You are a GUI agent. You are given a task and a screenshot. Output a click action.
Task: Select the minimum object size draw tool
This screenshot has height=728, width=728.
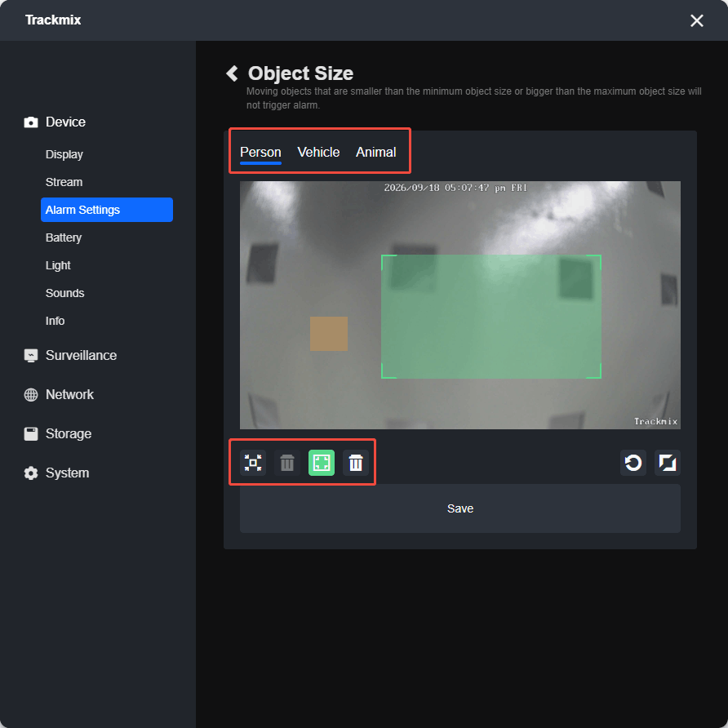253,463
